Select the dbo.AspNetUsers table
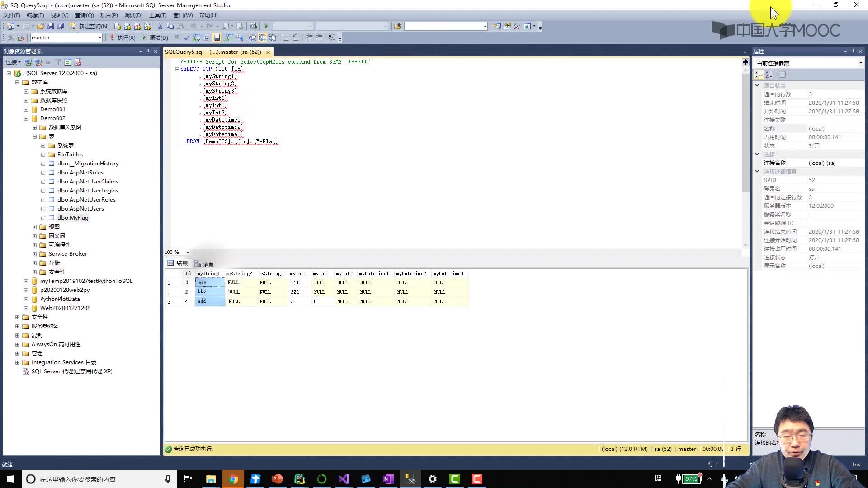Screen dimensions: 868x488 [80, 209]
